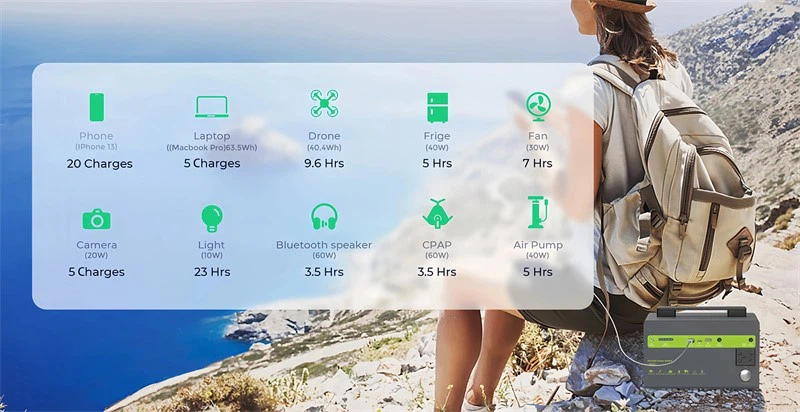This screenshot has height=412, width=800.
Task: Click the camera icon
Action: (x=97, y=218)
